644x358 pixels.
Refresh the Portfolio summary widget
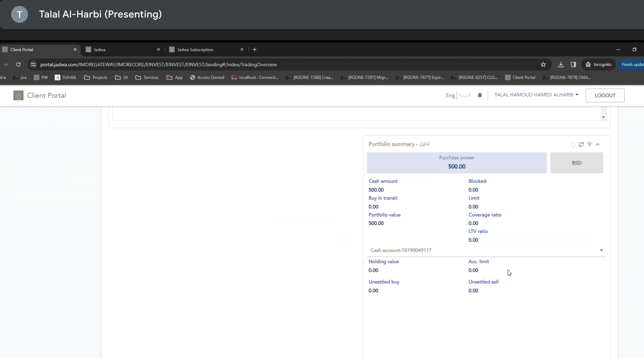point(581,144)
